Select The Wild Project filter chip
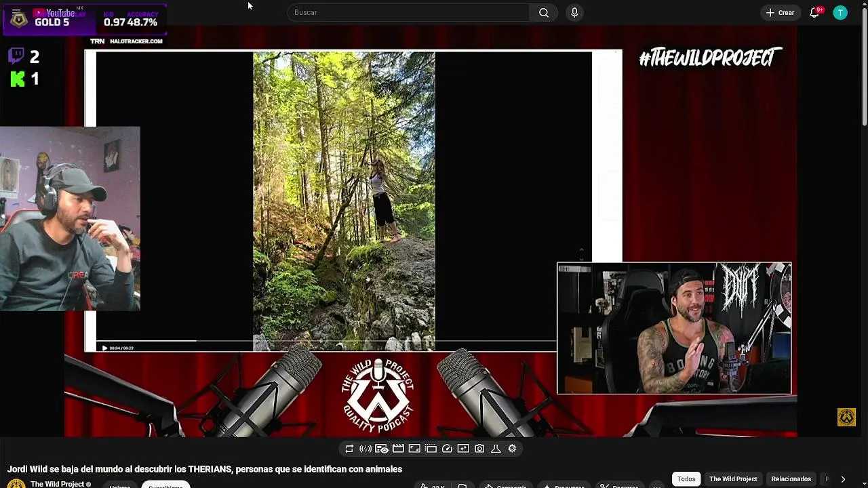The width and height of the screenshot is (868, 488). [733, 479]
